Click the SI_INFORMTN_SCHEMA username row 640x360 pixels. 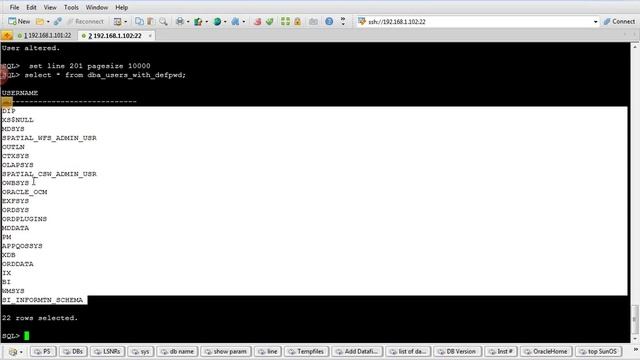(x=42, y=300)
